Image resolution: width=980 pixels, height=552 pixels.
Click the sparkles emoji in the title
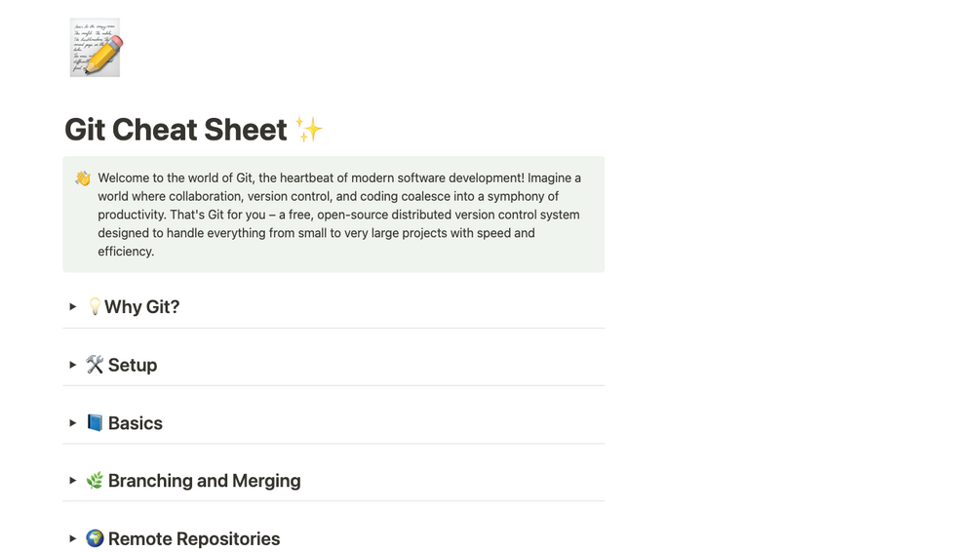(x=309, y=130)
